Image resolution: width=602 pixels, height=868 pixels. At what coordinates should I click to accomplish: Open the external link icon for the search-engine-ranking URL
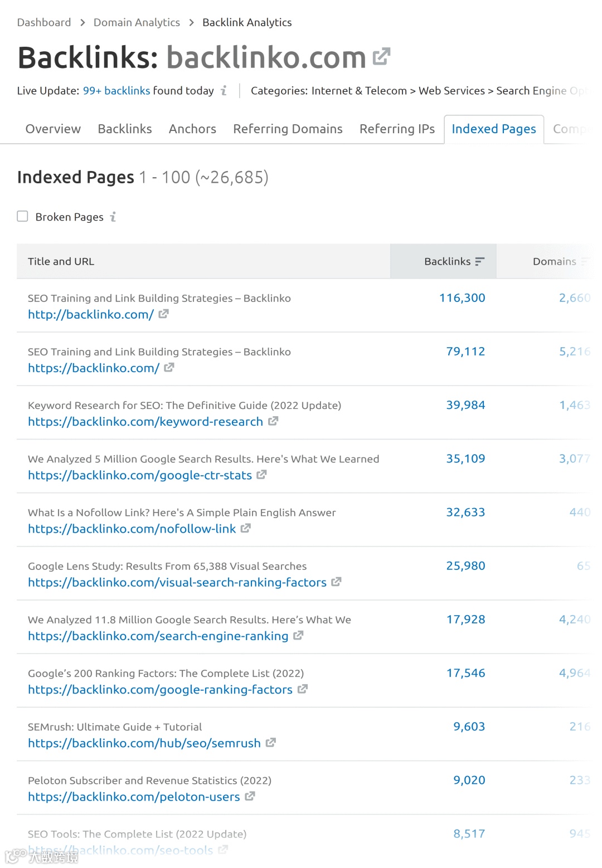(x=298, y=635)
